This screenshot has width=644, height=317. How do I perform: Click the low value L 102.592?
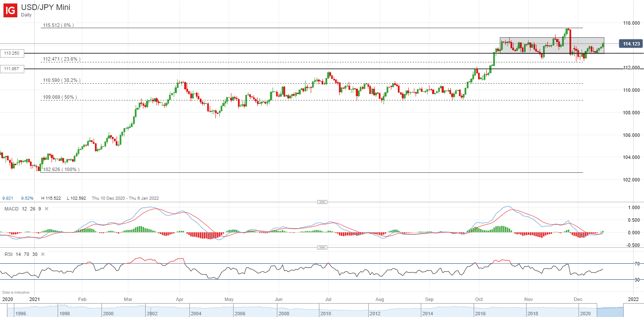tap(77, 198)
